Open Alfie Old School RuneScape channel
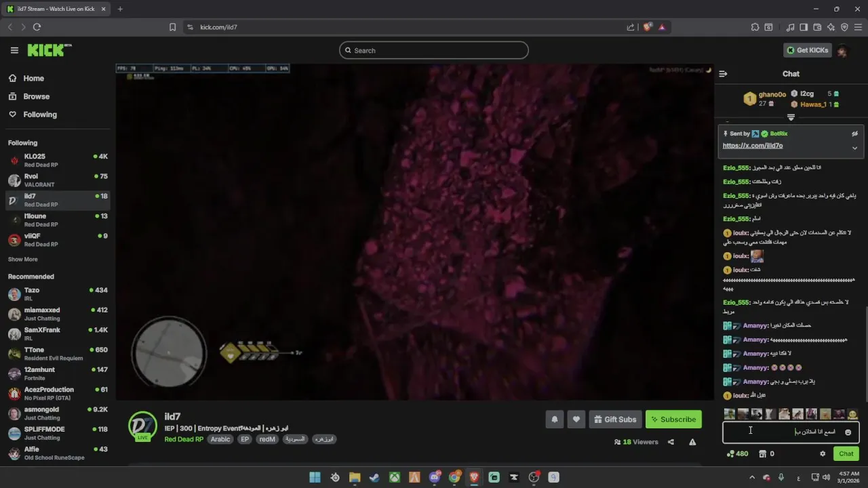The height and width of the screenshot is (488, 868). tap(58, 453)
